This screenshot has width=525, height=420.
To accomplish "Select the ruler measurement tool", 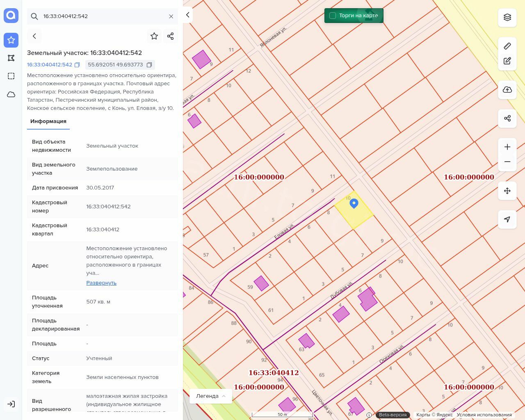I will (507, 46).
